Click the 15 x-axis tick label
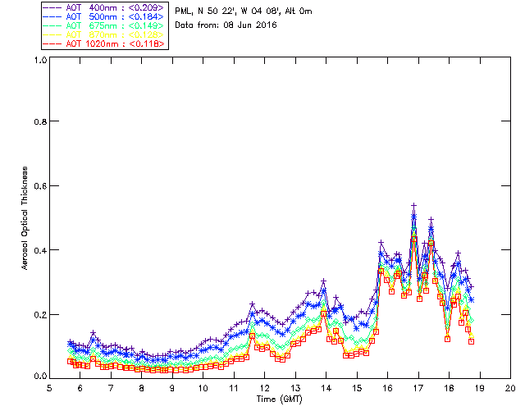 point(357,388)
